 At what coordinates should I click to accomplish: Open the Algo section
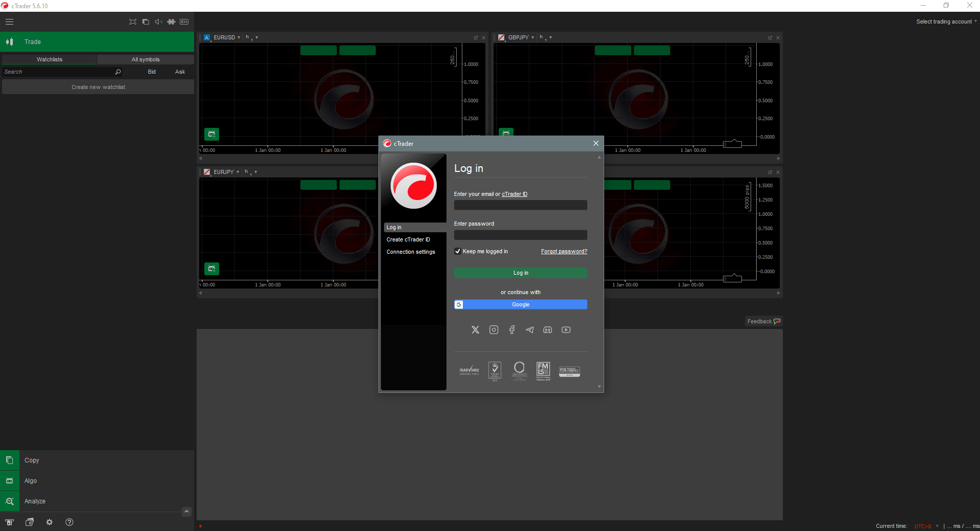point(97,481)
